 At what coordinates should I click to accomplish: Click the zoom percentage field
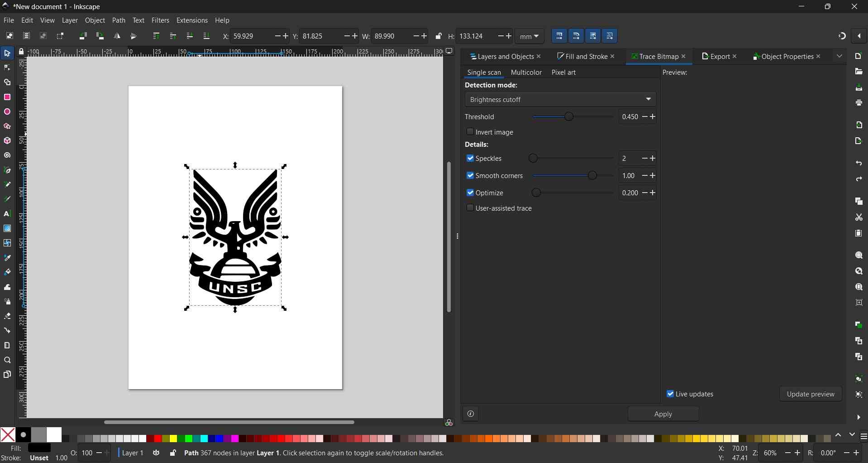[x=772, y=453]
